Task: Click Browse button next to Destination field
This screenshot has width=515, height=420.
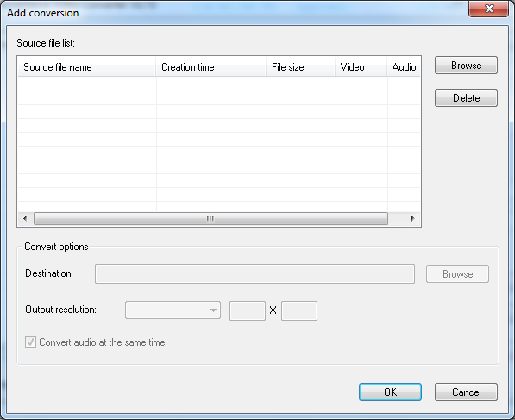Action: [x=457, y=274]
